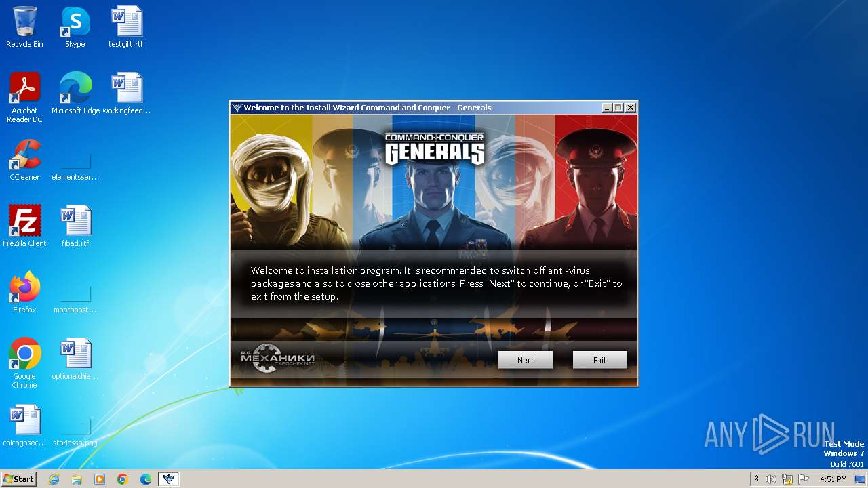Click Next in the install wizard

click(525, 360)
